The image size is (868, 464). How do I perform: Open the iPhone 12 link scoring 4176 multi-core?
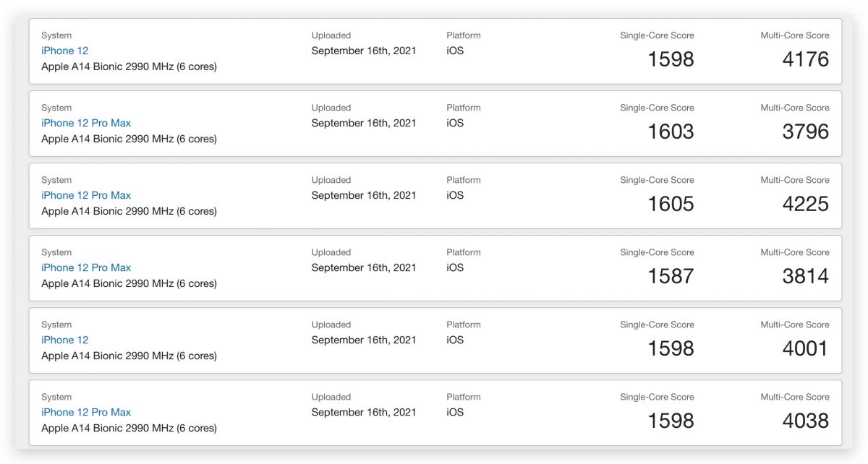65,51
